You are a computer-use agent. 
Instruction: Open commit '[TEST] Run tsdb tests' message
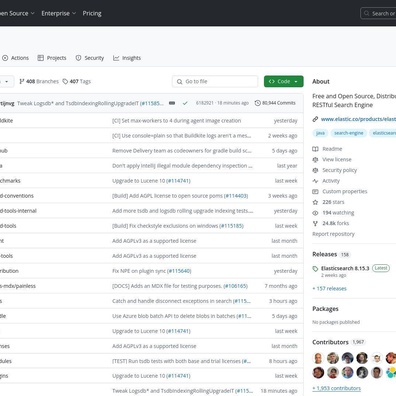point(176,361)
